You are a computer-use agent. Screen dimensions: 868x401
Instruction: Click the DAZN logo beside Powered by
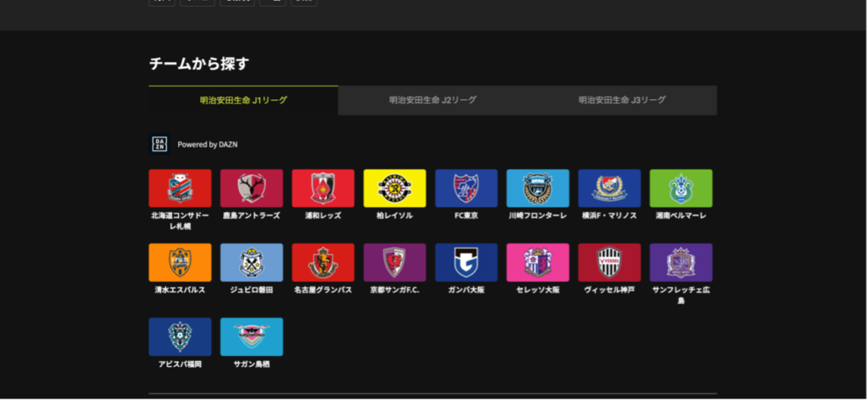point(159,144)
